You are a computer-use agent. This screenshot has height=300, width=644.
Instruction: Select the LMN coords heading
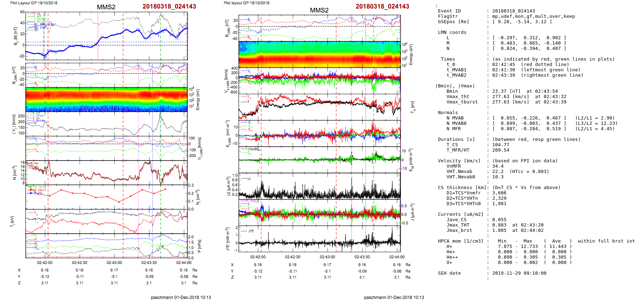point(452,32)
